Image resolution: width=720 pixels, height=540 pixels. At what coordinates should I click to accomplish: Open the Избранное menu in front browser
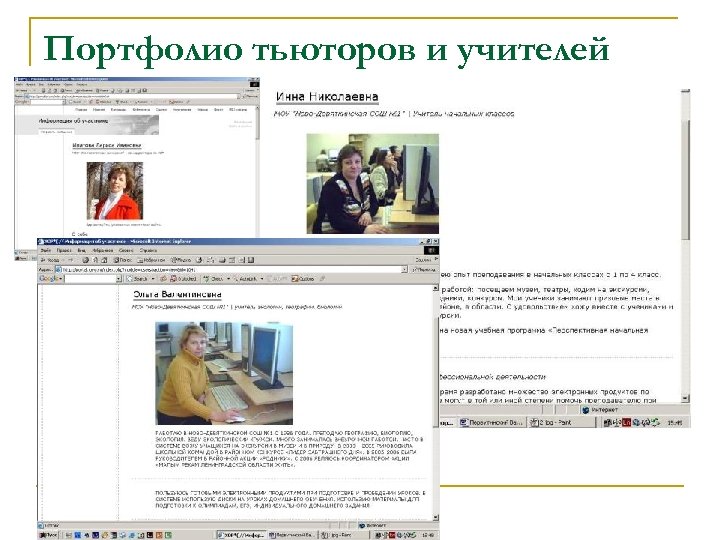click(103, 250)
